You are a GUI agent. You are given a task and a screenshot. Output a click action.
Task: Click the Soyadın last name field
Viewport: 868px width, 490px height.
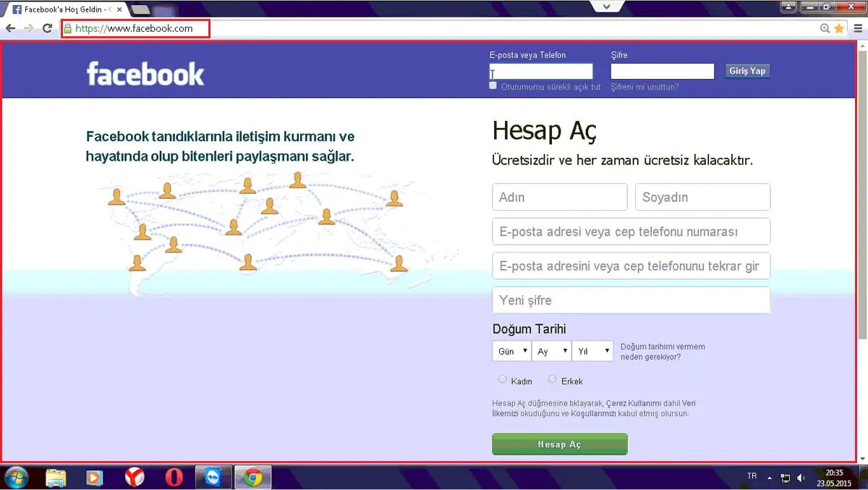[x=703, y=197]
